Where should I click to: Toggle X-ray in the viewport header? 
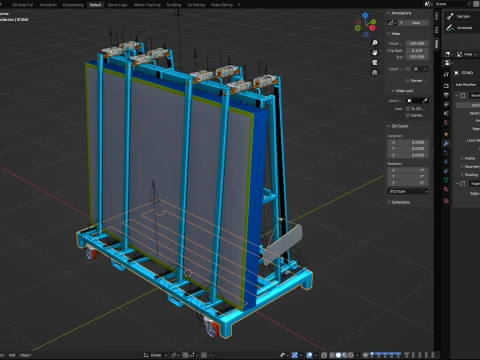323,355
